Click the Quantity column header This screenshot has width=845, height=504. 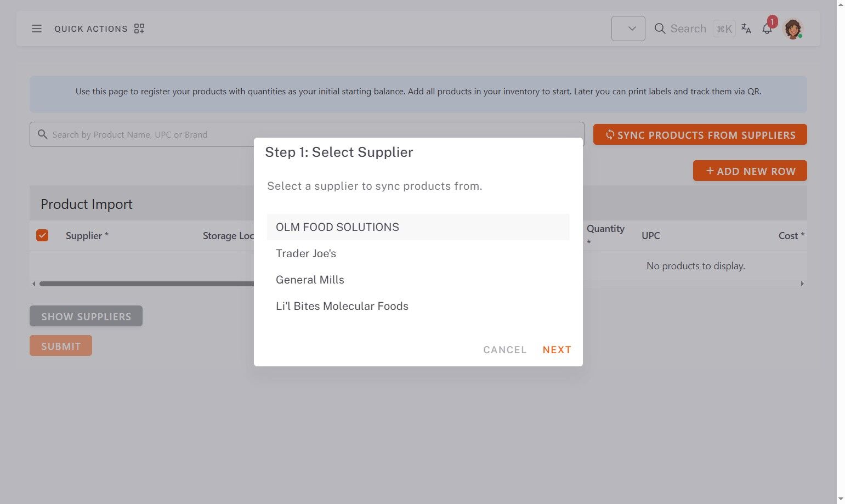605,235
